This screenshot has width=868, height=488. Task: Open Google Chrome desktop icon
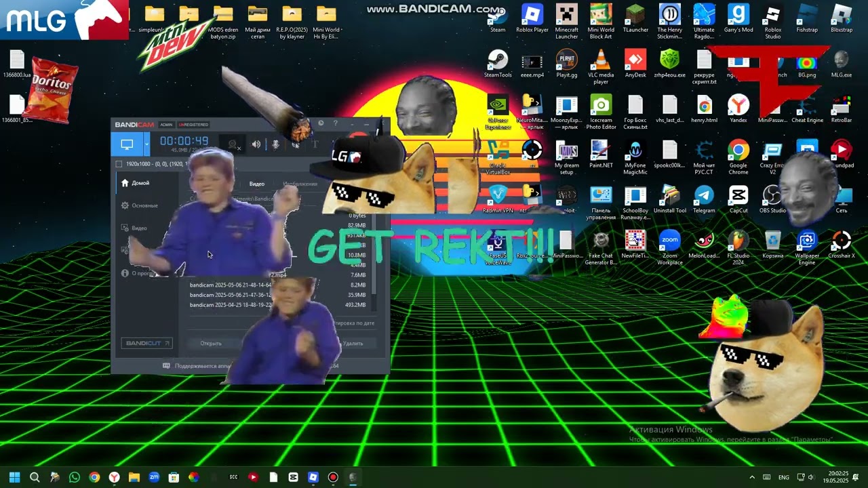point(738,157)
